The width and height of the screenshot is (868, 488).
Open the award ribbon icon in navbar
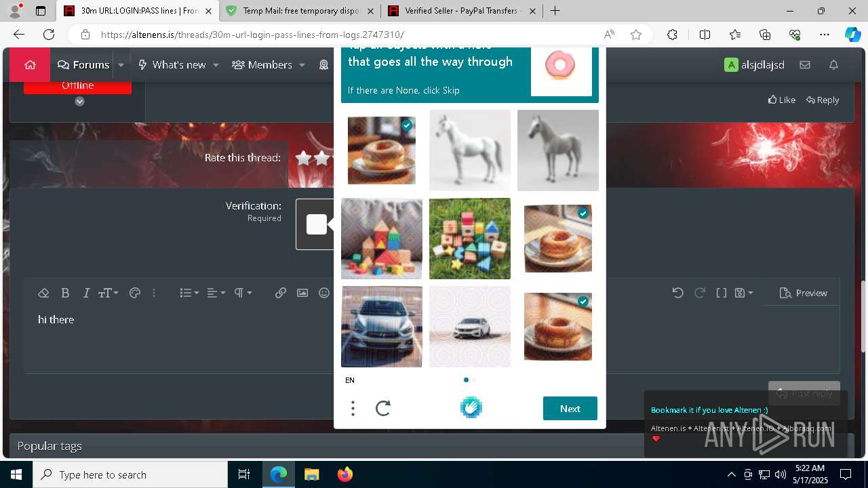pyautogui.click(x=323, y=65)
